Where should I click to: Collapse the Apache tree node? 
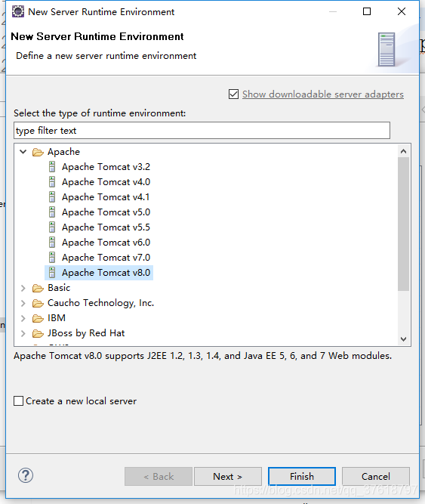pyautogui.click(x=23, y=151)
